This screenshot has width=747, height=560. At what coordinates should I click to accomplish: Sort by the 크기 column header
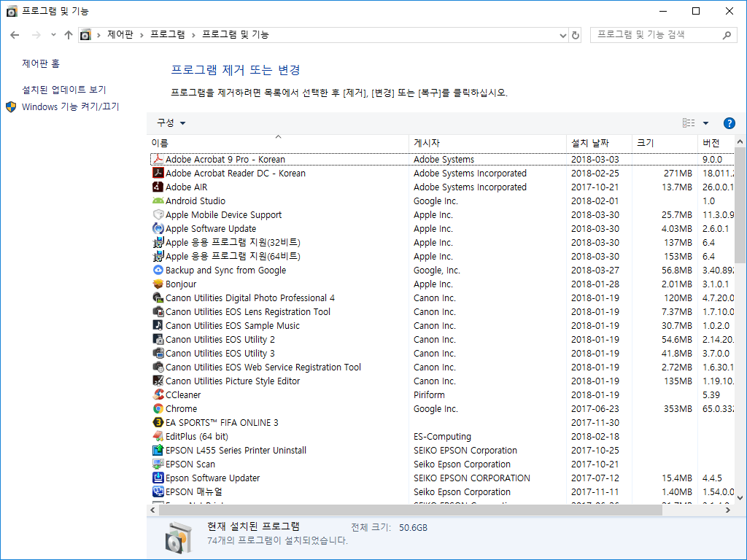(665, 143)
